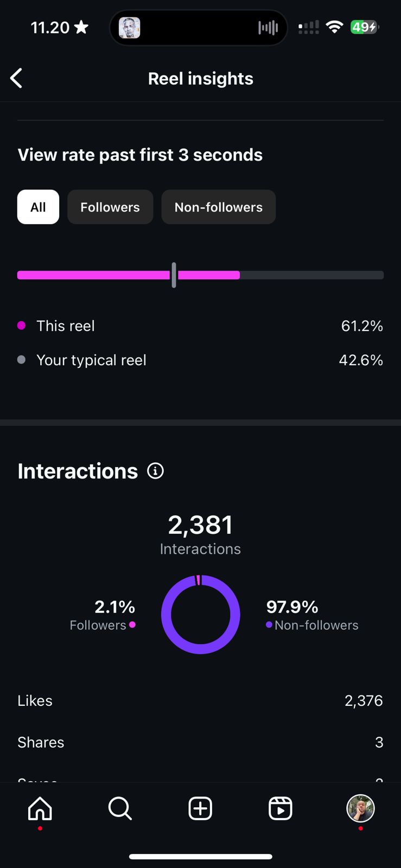Viewport: 401px width, 868px height.
Task: Tap the create new post icon
Action: point(200,808)
